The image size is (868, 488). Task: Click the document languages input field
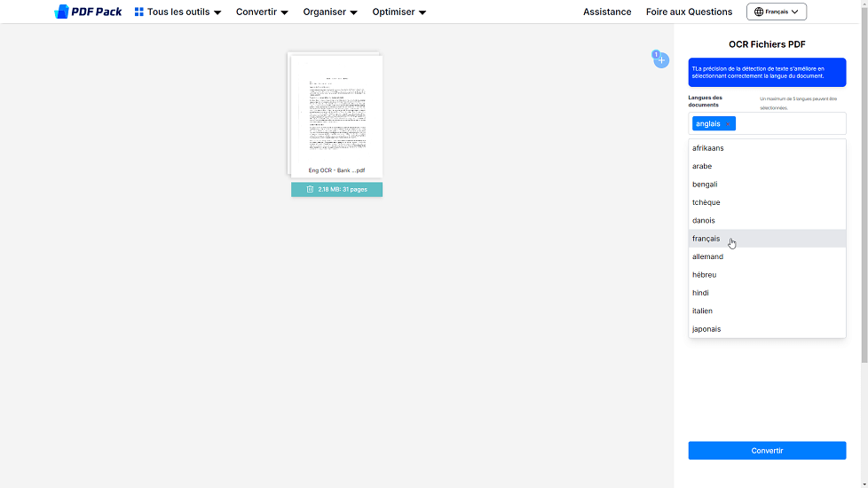[x=788, y=124]
